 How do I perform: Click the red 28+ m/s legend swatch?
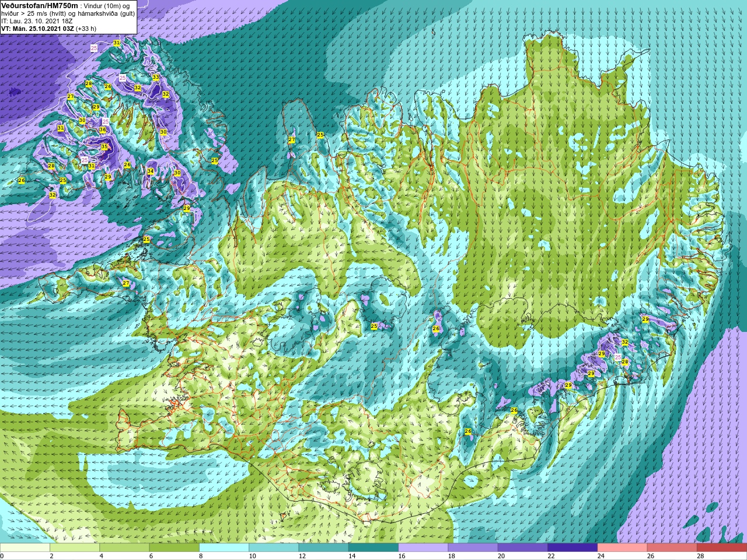pos(722,548)
